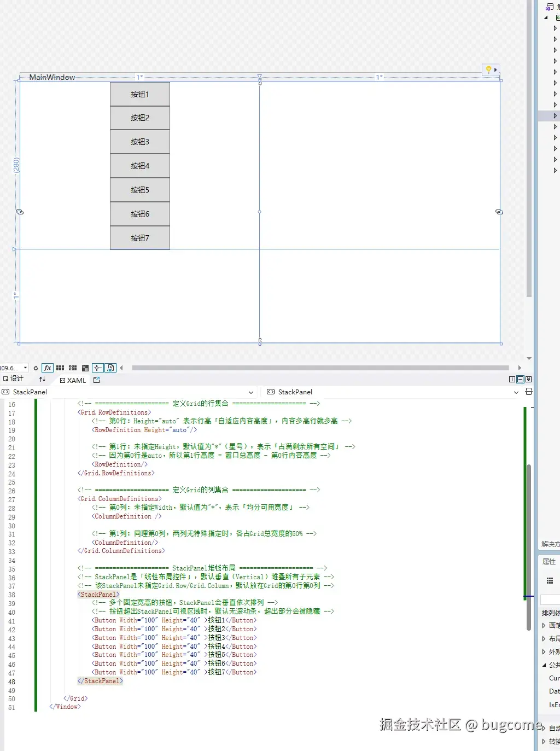Select 按钮7 in the designer
Viewport: 560px width, 751px height.
[x=140, y=238]
